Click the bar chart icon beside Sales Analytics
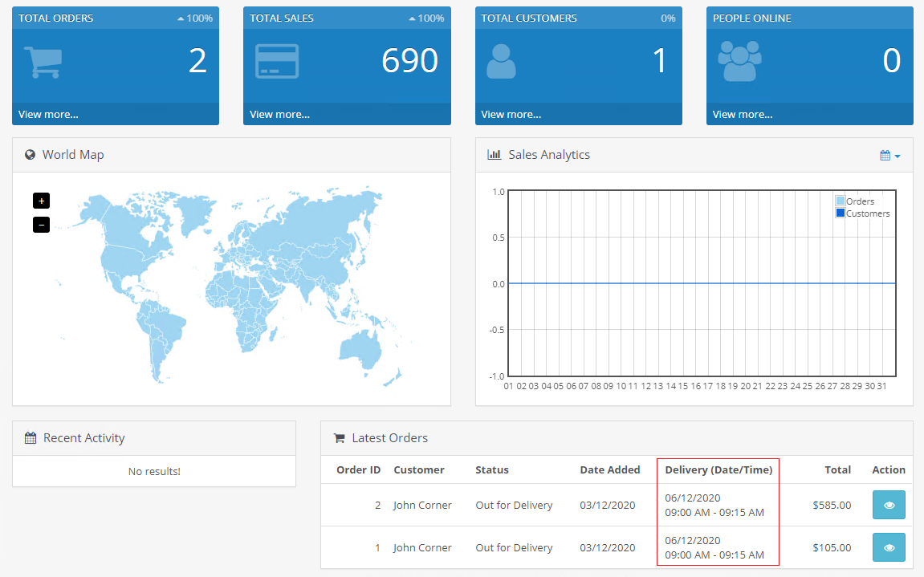The image size is (924, 577). coord(494,155)
